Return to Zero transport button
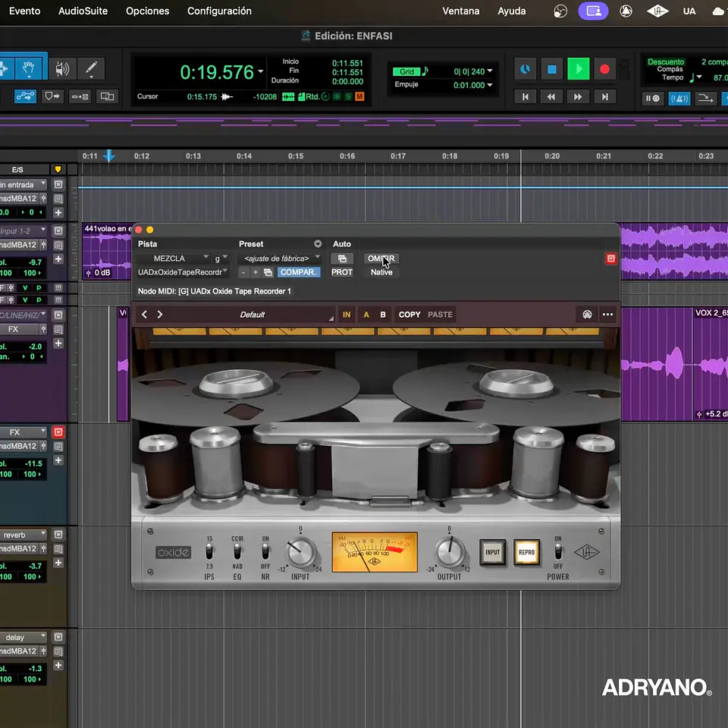 pos(525,96)
